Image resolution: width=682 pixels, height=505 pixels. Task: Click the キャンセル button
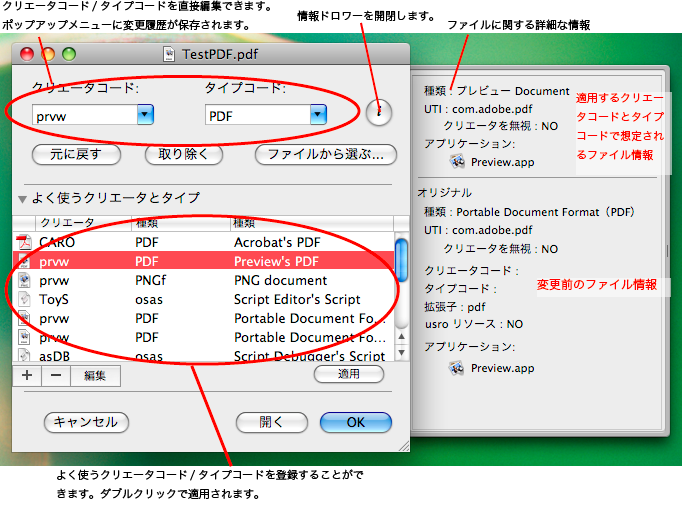point(86,422)
